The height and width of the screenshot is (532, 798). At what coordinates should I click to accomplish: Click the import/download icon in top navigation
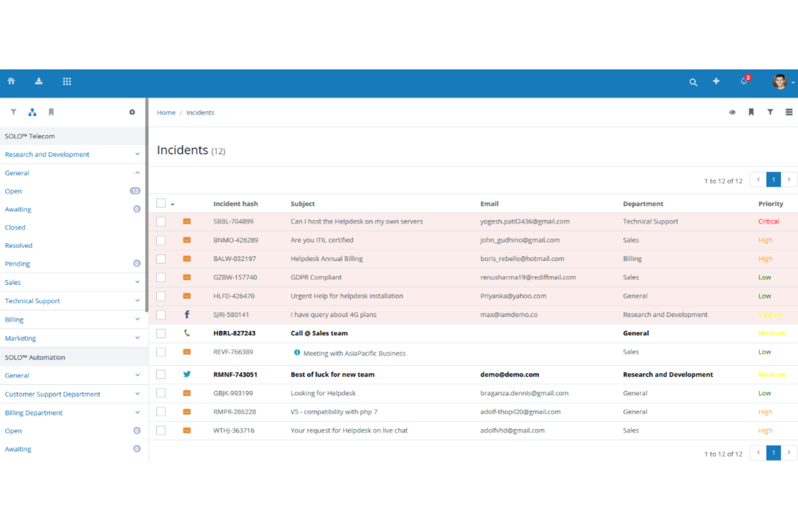click(38, 81)
